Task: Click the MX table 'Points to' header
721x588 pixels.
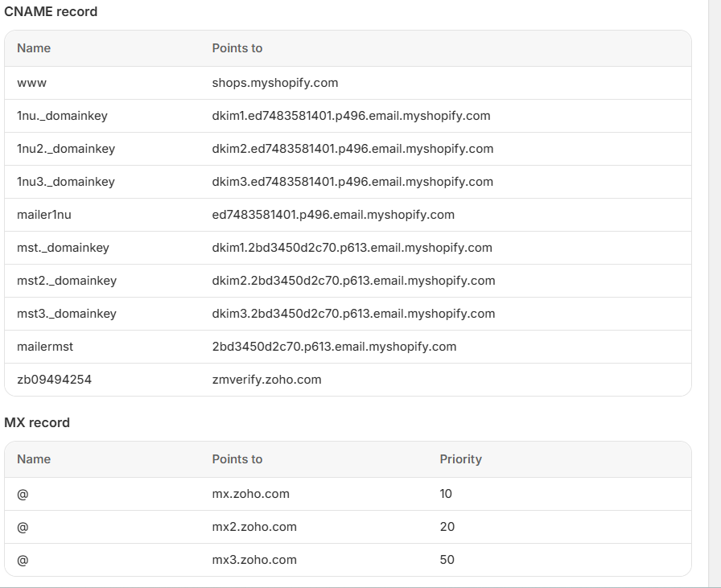Action: point(237,459)
